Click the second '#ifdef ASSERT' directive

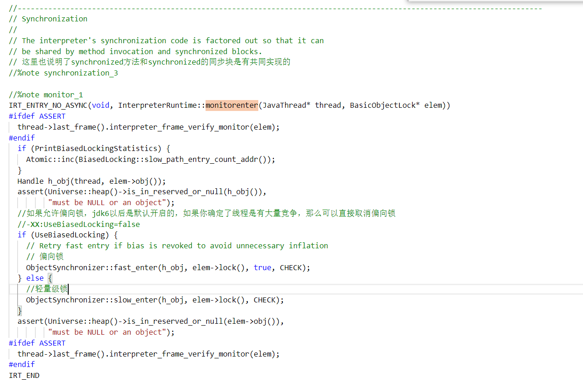click(37, 343)
